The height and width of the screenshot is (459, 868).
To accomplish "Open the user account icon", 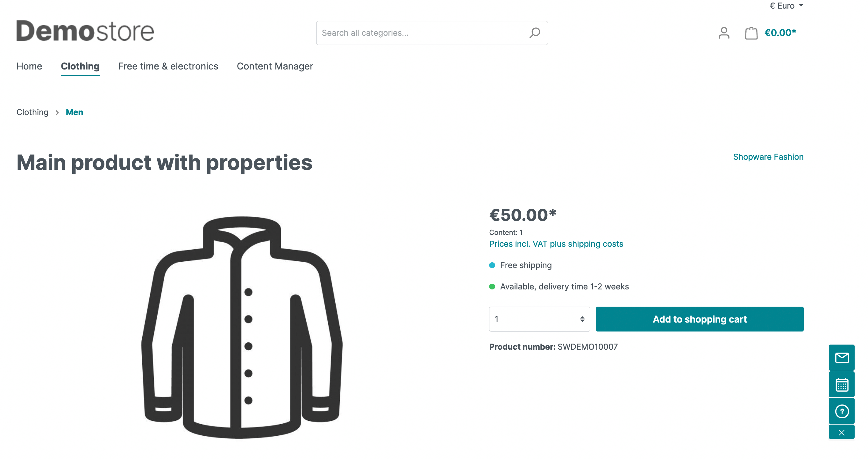I will 724,33.
